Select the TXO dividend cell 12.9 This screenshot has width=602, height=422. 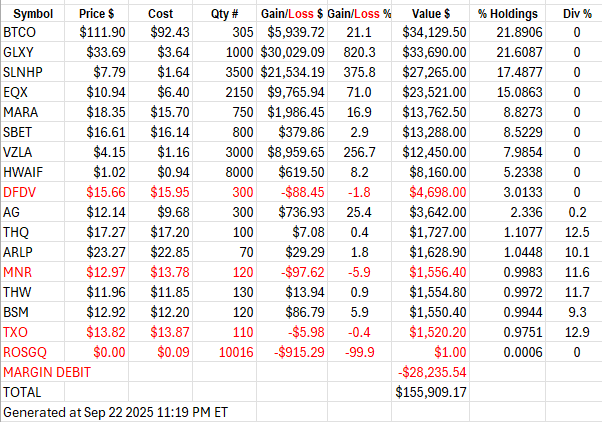coord(577,333)
